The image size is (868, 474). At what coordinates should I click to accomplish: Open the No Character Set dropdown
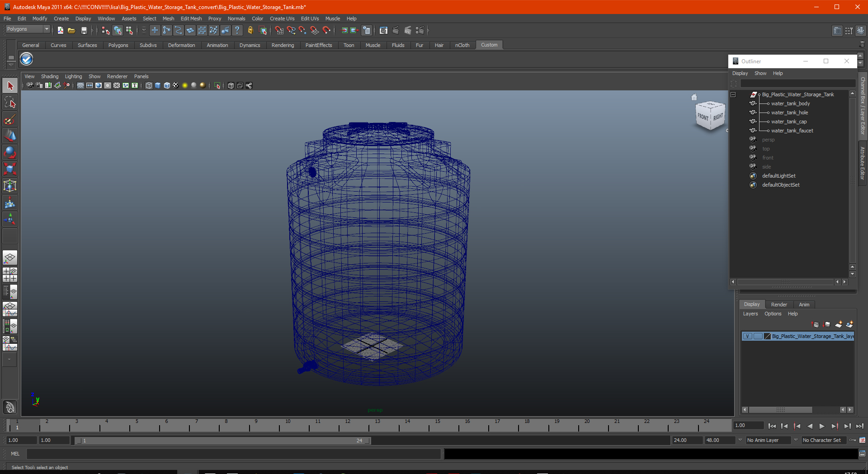point(824,440)
